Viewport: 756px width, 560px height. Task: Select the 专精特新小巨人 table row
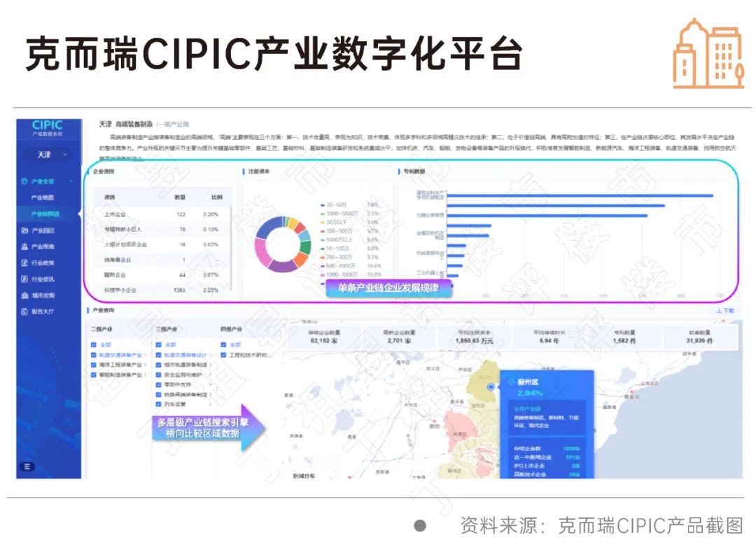click(x=162, y=230)
